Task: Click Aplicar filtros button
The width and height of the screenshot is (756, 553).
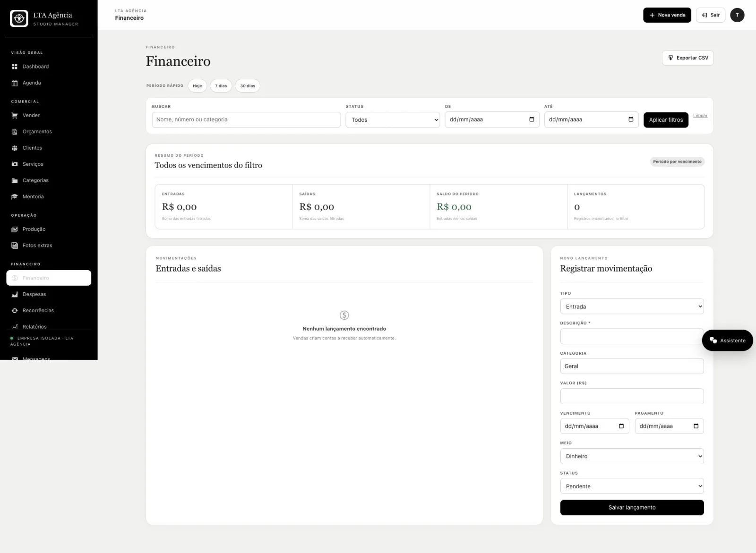Action: (x=666, y=120)
